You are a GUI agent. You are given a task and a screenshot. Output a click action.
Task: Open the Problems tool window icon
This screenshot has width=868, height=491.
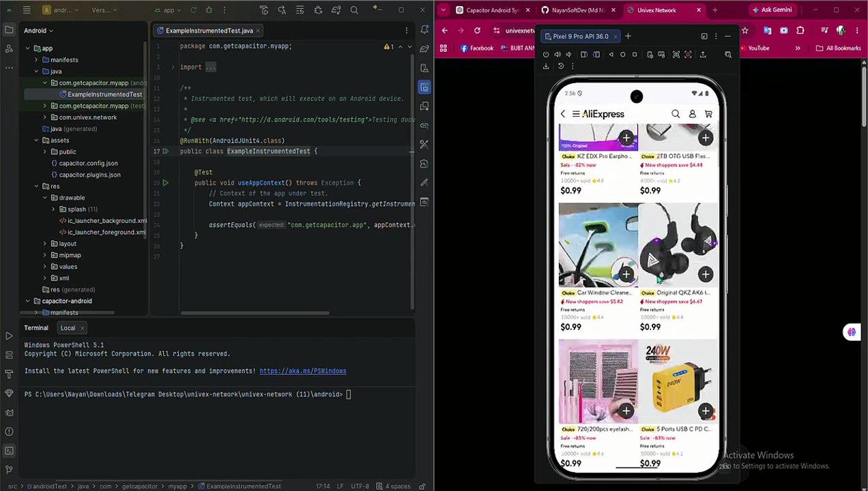pos(9,431)
